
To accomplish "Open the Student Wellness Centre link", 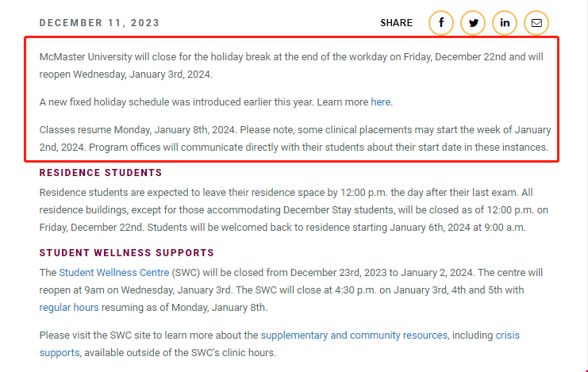I will pos(113,272).
